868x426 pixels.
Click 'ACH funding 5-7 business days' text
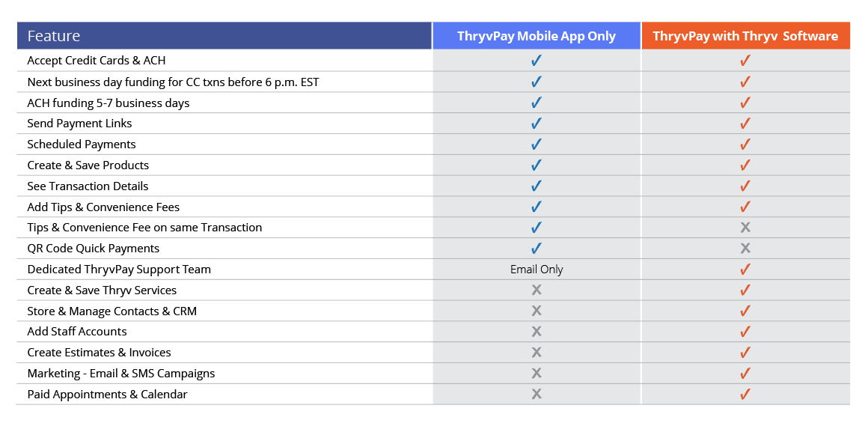click(109, 103)
